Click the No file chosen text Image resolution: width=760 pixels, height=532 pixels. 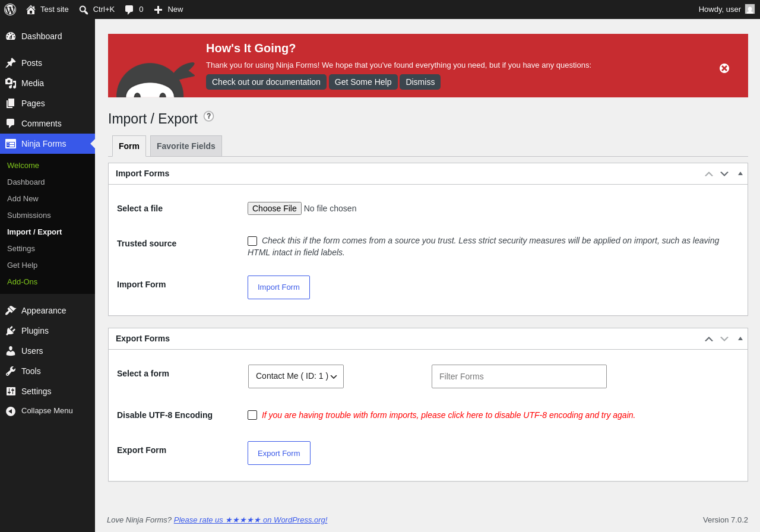(x=330, y=208)
